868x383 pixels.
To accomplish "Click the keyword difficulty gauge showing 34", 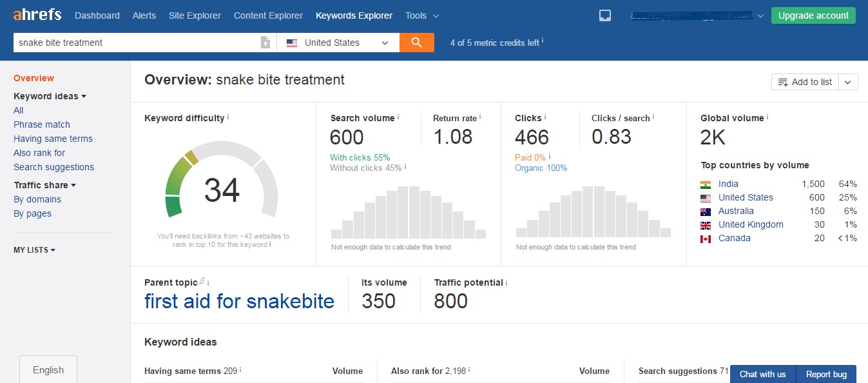I will pos(222,179).
